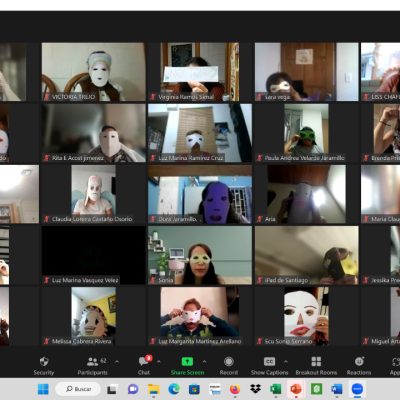Open the Participants panel

pyautogui.click(x=92, y=366)
